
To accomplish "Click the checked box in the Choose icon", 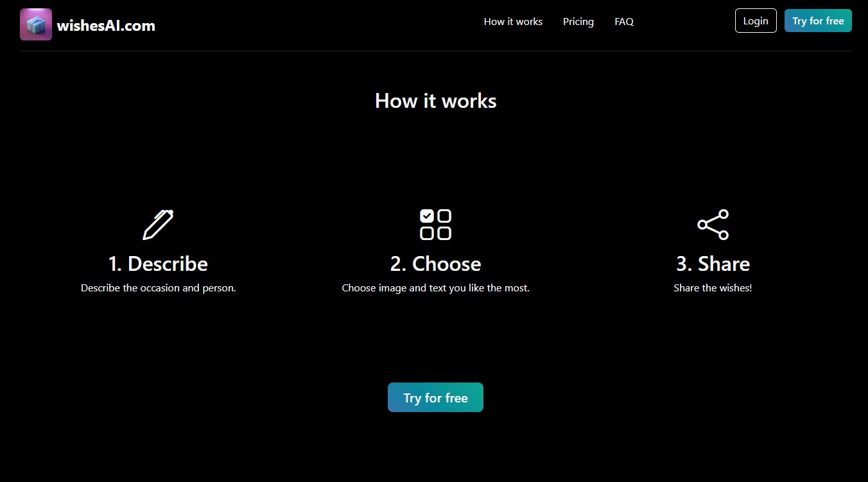I will [x=427, y=216].
